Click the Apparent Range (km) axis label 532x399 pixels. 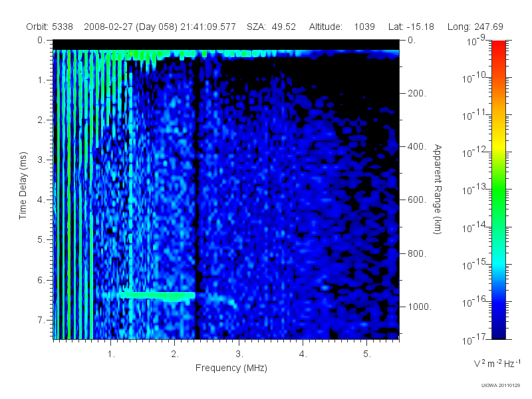pos(438,190)
